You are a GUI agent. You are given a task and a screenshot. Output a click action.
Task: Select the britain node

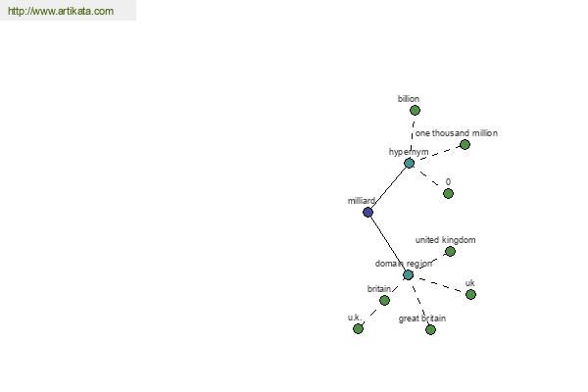coord(384,300)
